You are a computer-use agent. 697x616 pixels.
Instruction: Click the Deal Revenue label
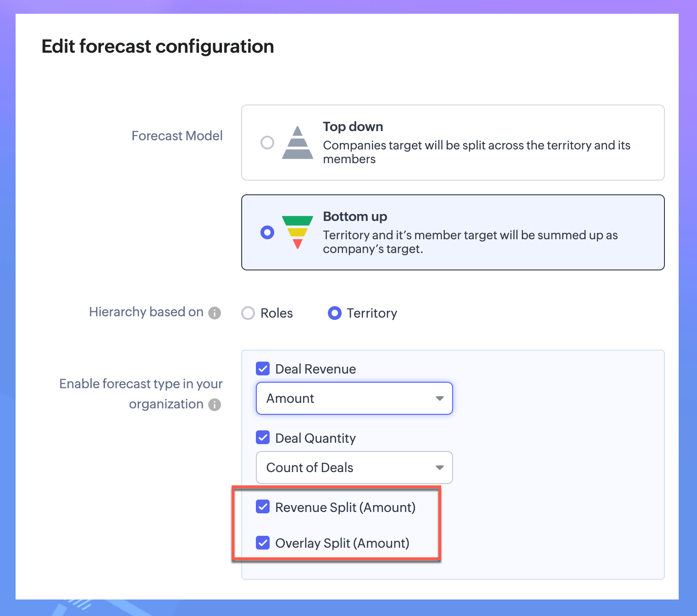(315, 369)
